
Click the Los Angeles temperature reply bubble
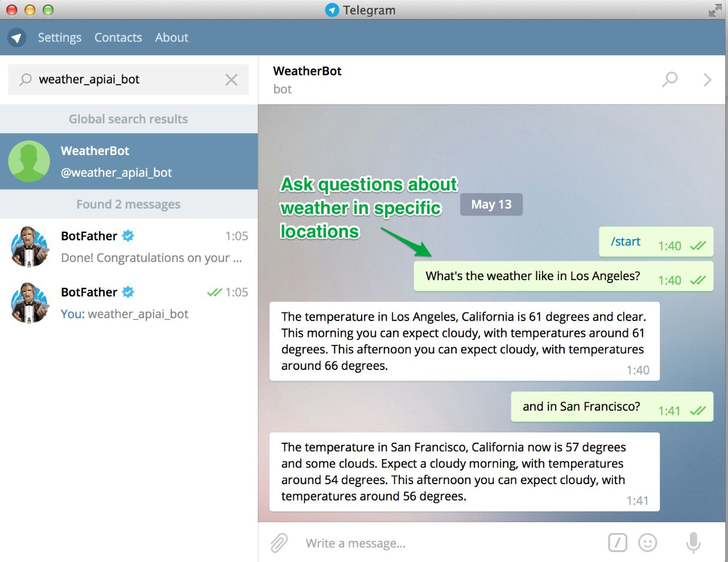465,342
